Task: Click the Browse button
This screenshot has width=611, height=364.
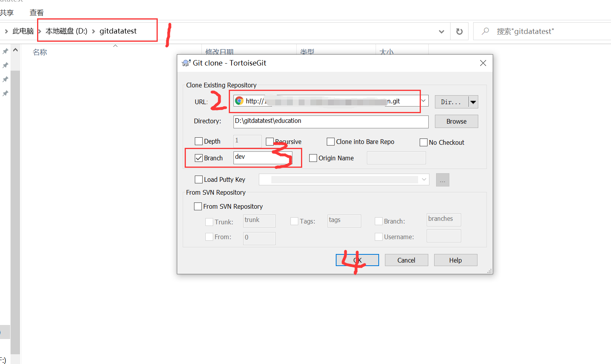Action: (x=456, y=121)
